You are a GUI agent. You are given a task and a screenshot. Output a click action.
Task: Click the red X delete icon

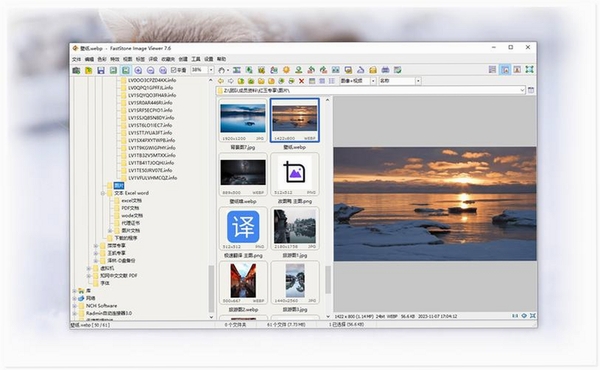pyautogui.click(x=302, y=81)
